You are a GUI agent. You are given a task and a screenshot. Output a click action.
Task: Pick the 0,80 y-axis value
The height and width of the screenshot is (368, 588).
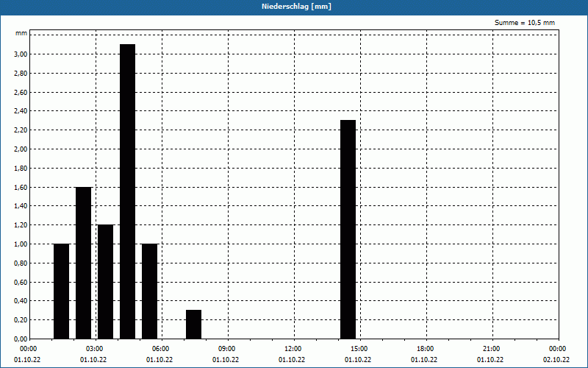[x=21, y=263]
